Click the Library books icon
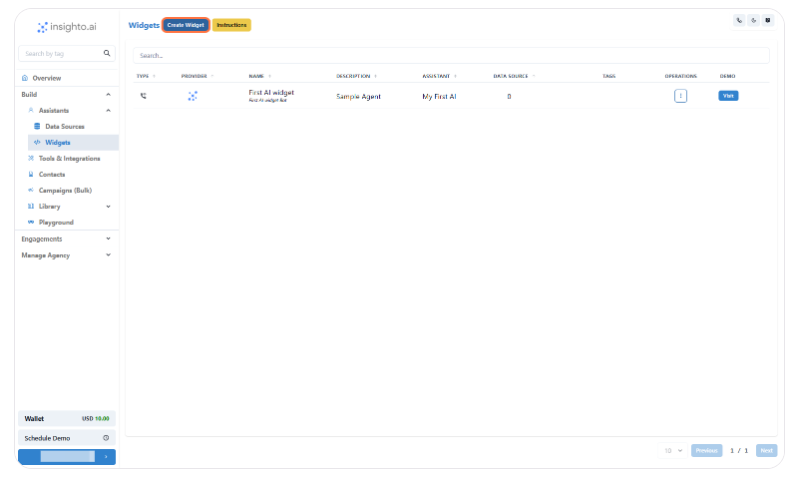 (31, 206)
